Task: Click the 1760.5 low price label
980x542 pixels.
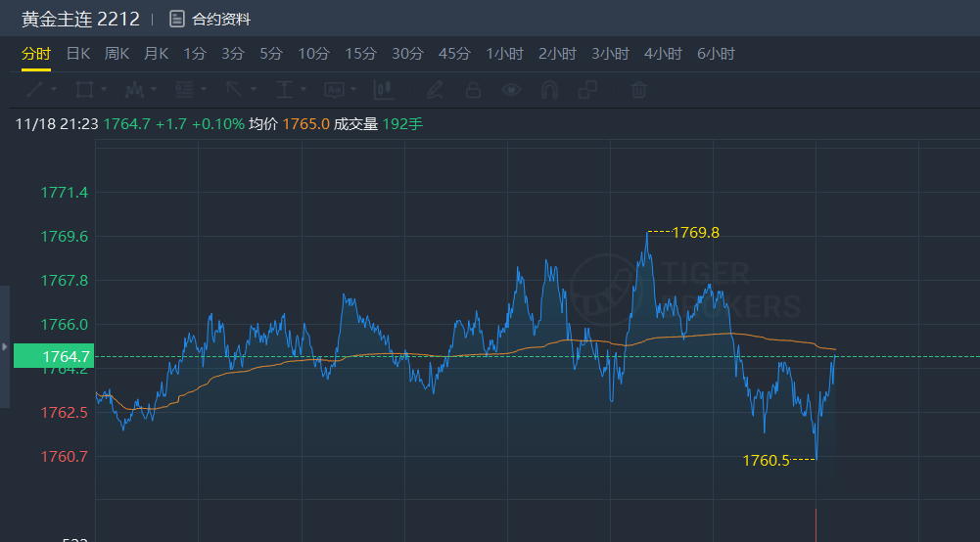Action: click(x=766, y=461)
